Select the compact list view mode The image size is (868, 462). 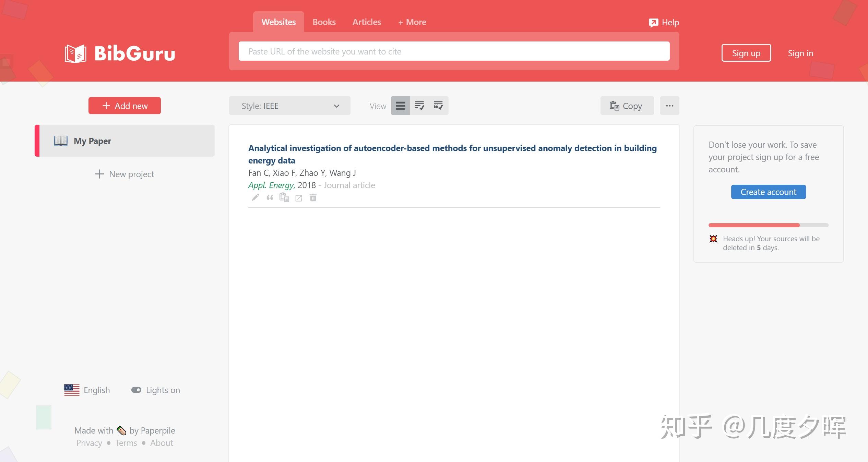[x=400, y=106]
